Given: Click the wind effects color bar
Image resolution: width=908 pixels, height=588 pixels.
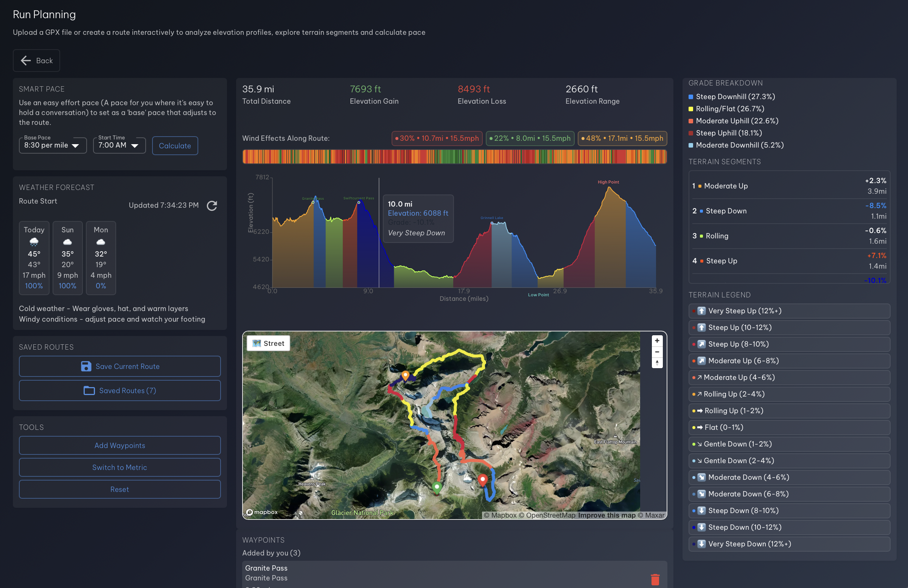Looking at the screenshot, I should coord(454,156).
